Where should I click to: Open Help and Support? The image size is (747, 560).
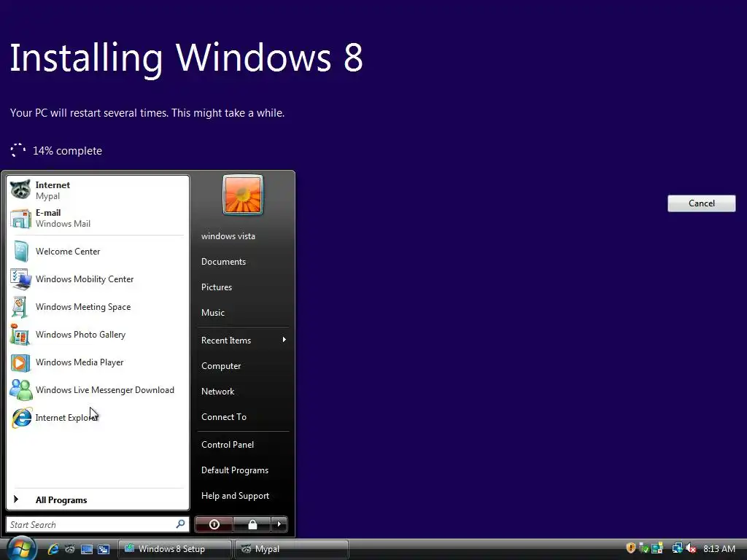(x=243, y=496)
